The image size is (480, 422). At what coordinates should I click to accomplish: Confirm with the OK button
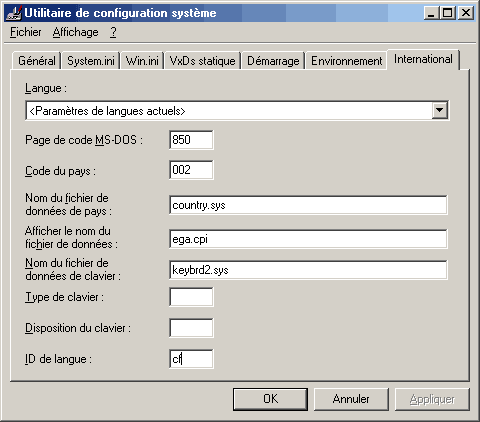click(270, 399)
